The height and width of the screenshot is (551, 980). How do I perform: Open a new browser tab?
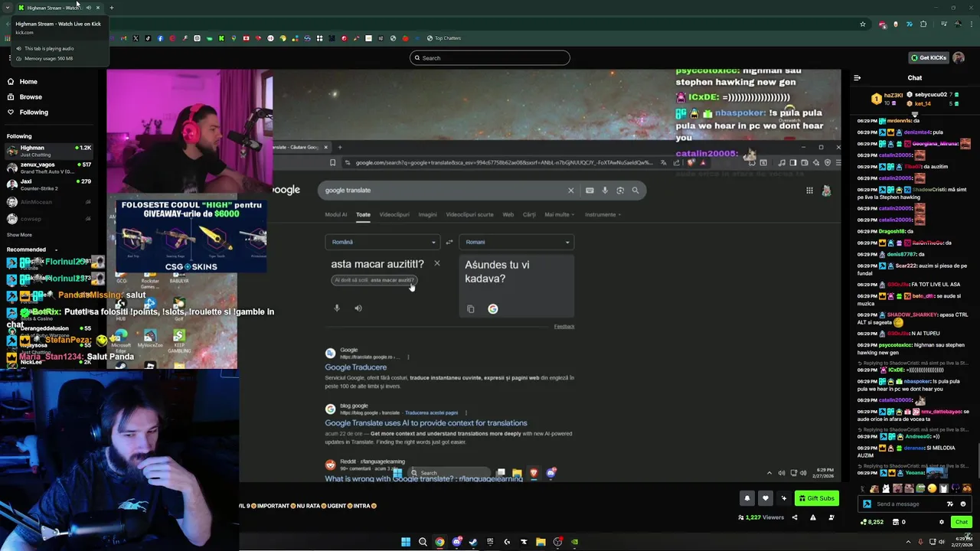coord(111,8)
